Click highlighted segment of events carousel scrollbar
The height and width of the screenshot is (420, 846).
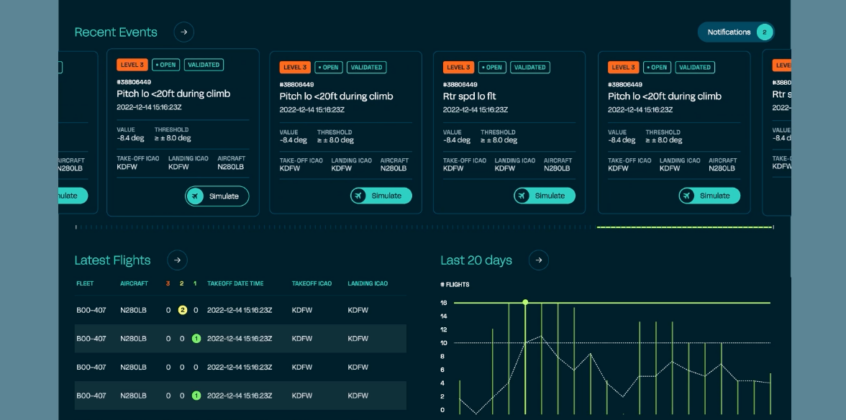[684, 227]
